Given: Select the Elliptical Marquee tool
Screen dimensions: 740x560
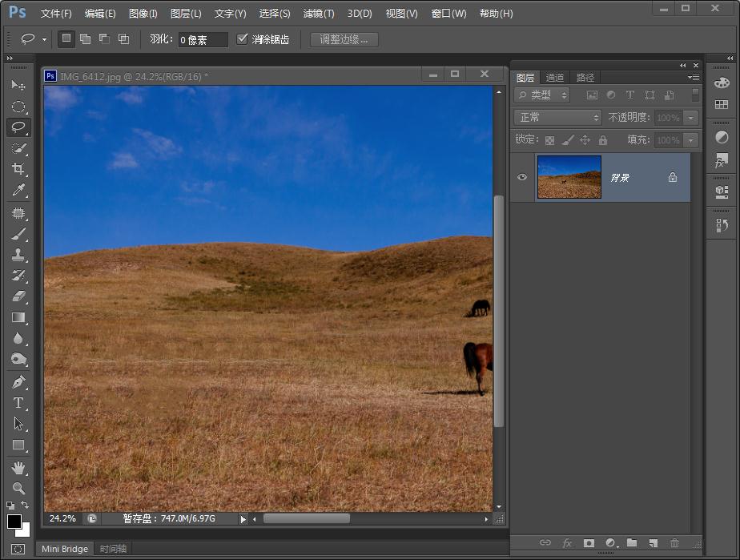Looking at the screenshot, I should 18,107.
